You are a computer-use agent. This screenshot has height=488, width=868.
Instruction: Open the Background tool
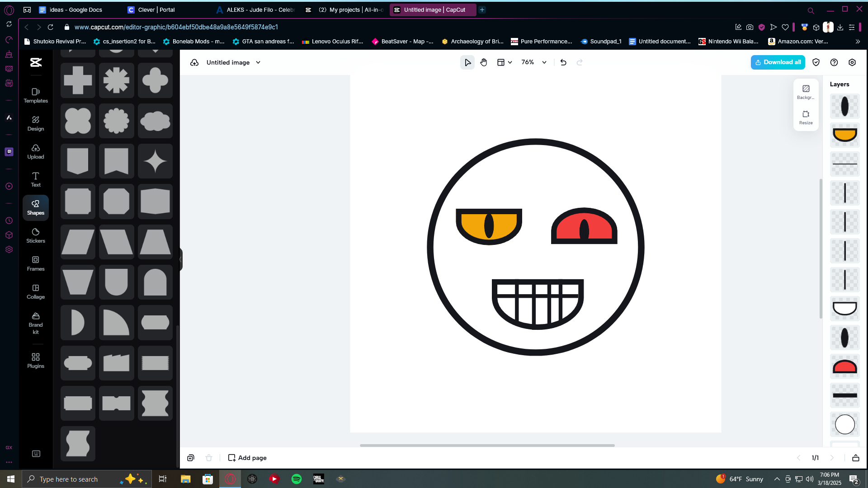806,92
